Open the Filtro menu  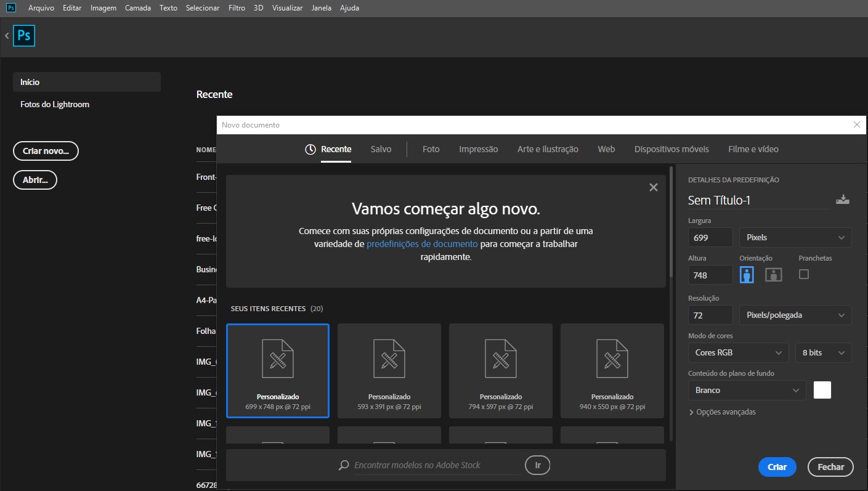[x=237, y=8]
